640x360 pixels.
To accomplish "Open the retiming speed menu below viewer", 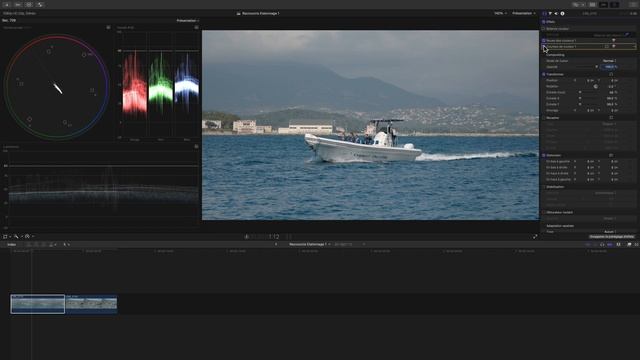I will 28,236.
